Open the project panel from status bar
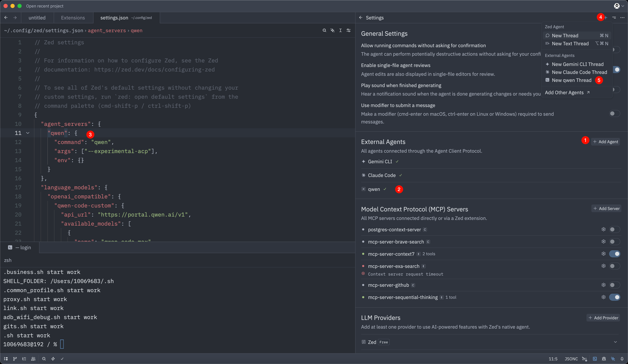The height and width of the screenshot is (364, 628). pos(6,359)
